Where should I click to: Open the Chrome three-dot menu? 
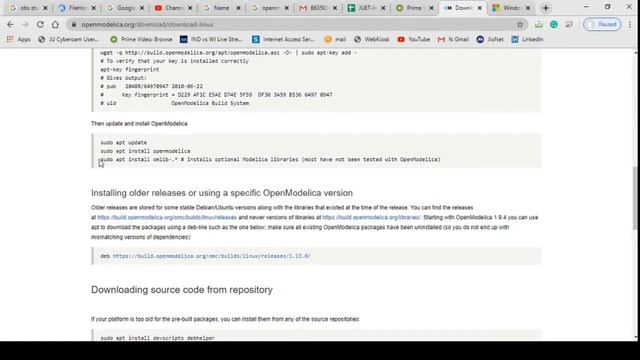tap(630, 24)
